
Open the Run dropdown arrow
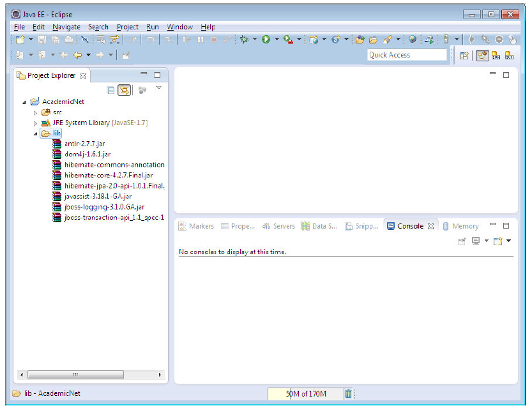277,40
